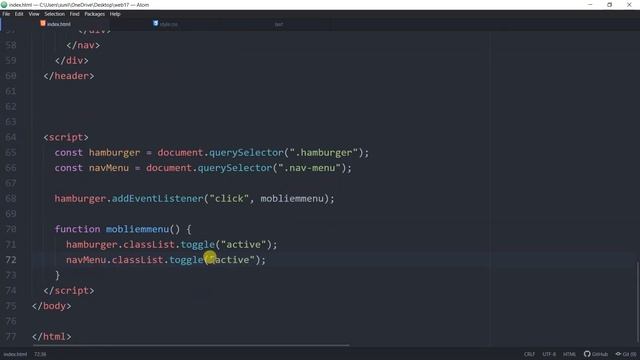
Task: Click the function keyword on line 70
Action: pyautogui.click(x=78, y=229)
